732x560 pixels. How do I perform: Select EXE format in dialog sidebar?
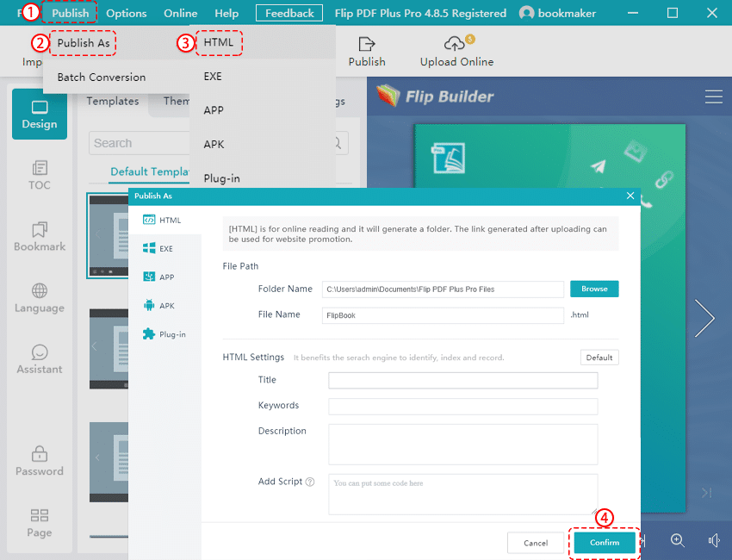164,248
